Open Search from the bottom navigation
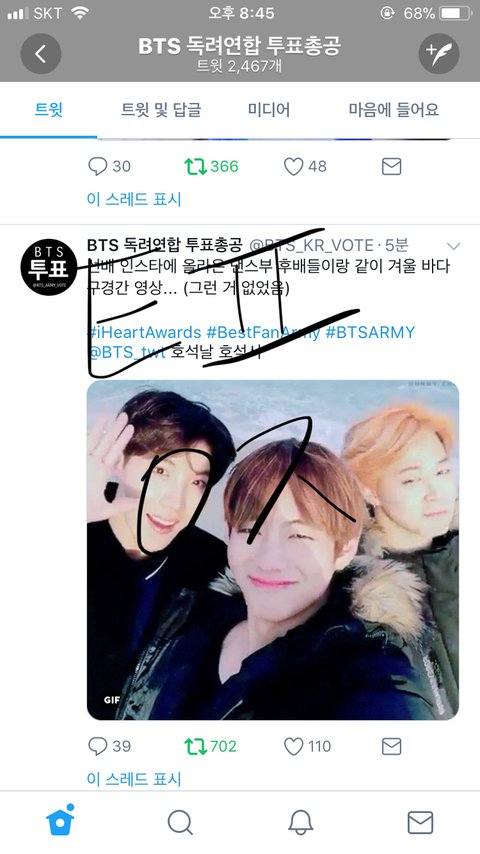 pyautogui.click(x=180, y=822)
